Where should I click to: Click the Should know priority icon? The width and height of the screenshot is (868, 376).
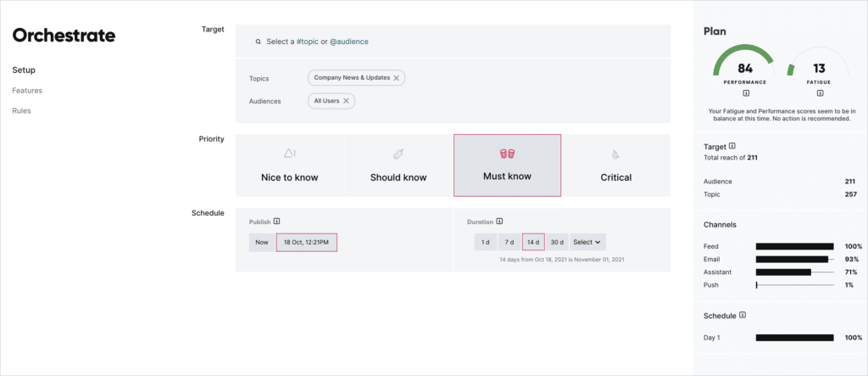click(398, 154)
